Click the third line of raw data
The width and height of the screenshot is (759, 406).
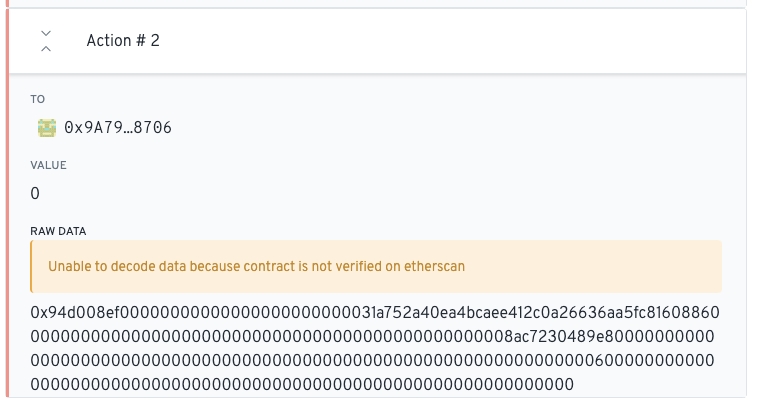pos(375,360)
